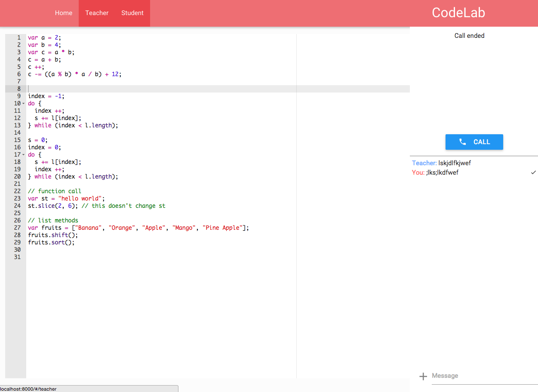Screen dimensions: 538x392
Task: Click the 'index = 0;' line
Action: (x=45, y=148)
